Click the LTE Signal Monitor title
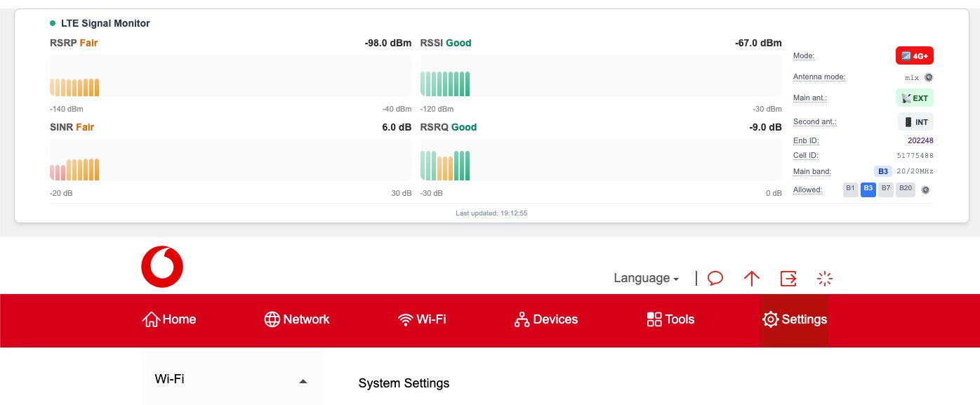Image resolution: width=980 pixels, height=405 pixels. (105, 23)
